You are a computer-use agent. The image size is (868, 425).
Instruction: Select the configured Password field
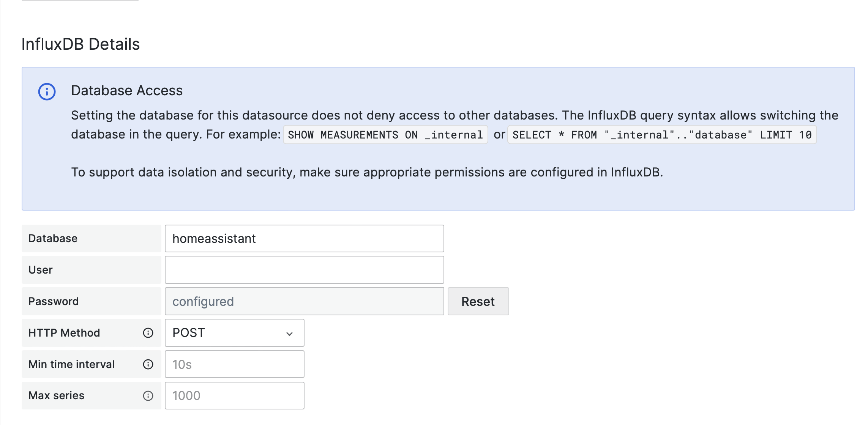[x=304, y=301]
